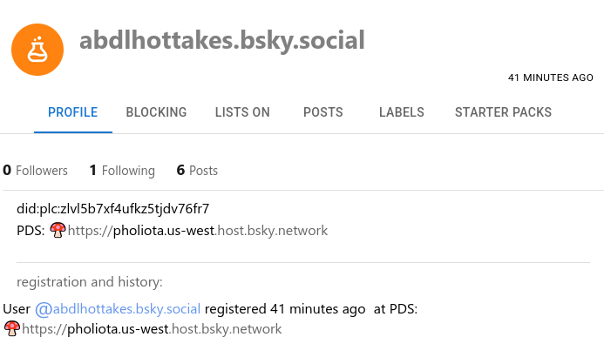Go to the POSTS tab
This screenshot has width=604, height=364.
tap(322, 112)
